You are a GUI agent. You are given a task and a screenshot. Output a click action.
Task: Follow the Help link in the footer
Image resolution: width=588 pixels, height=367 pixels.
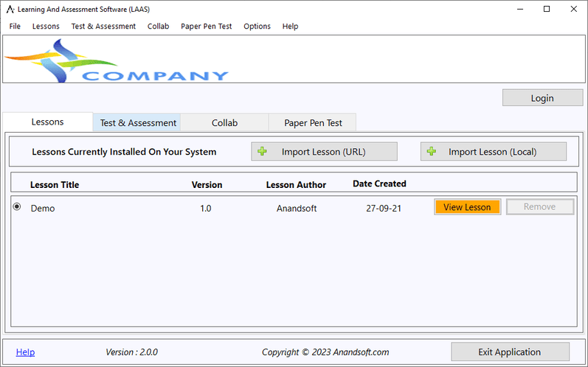coord(25,352)
